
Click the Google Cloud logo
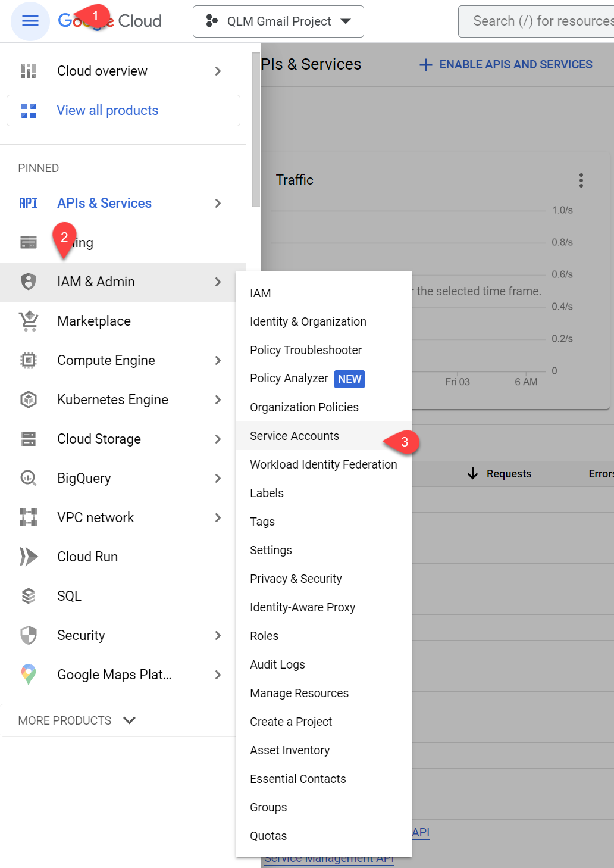tap(110, 21)
